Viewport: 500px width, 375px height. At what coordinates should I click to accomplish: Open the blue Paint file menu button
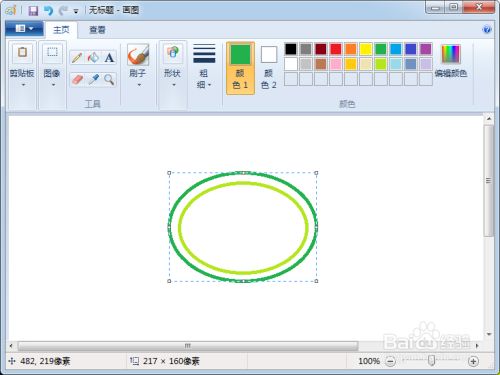24,29
